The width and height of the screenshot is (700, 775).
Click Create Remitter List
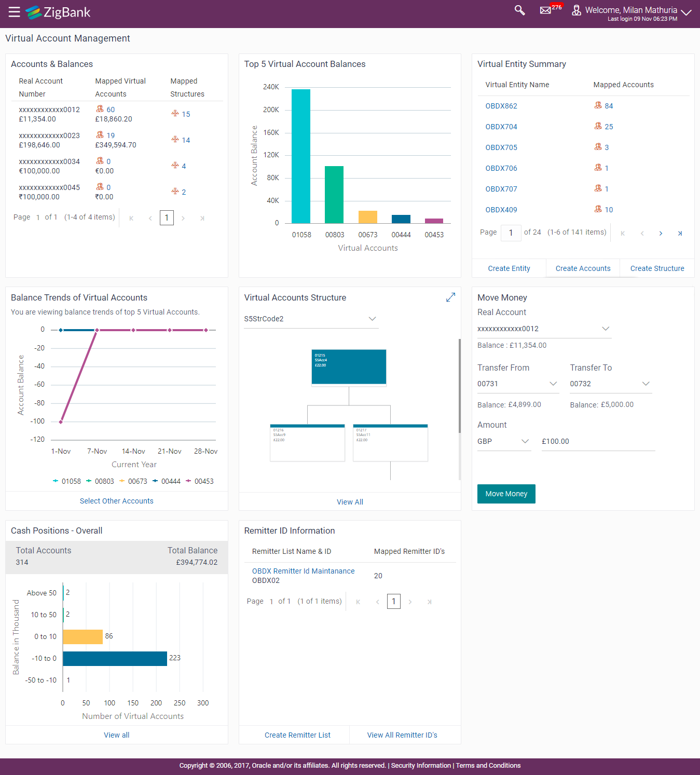tap(297, 735)
